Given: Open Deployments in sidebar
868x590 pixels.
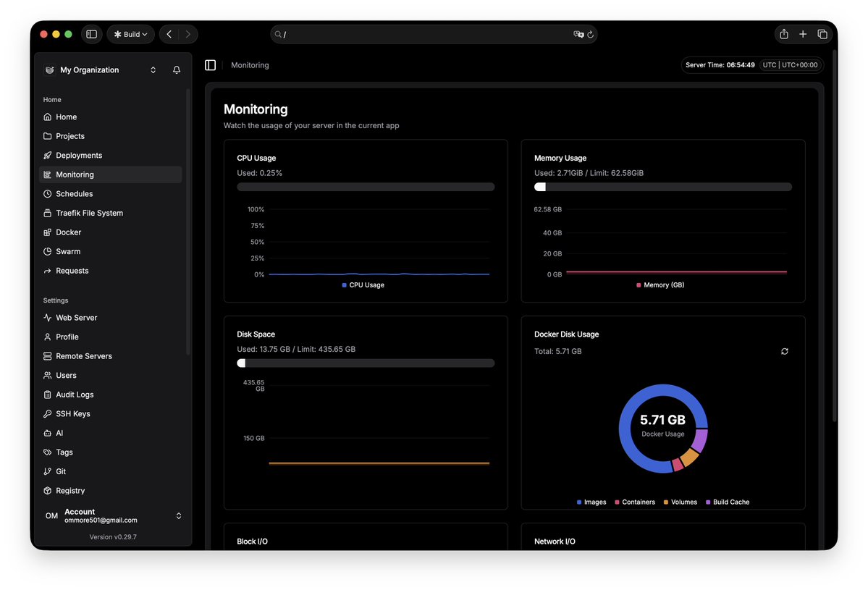Looking at the screenshot, I should coord(110,156).
